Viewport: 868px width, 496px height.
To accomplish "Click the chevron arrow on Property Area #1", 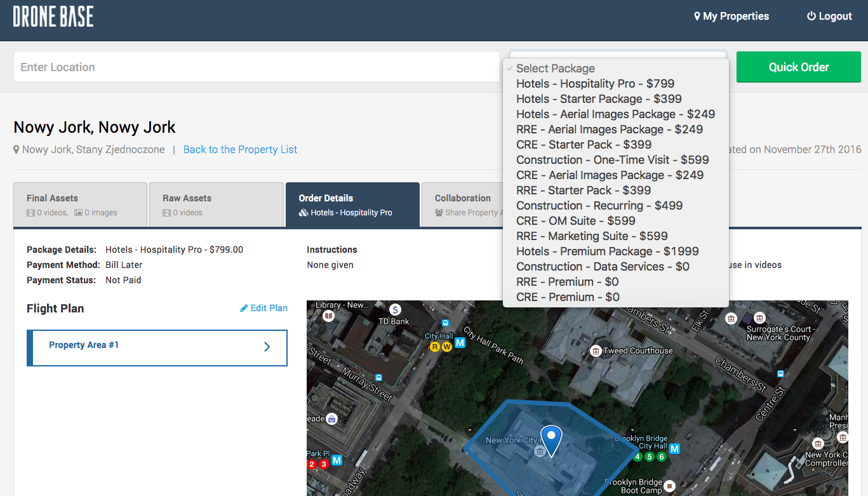I will pos(267,347).
